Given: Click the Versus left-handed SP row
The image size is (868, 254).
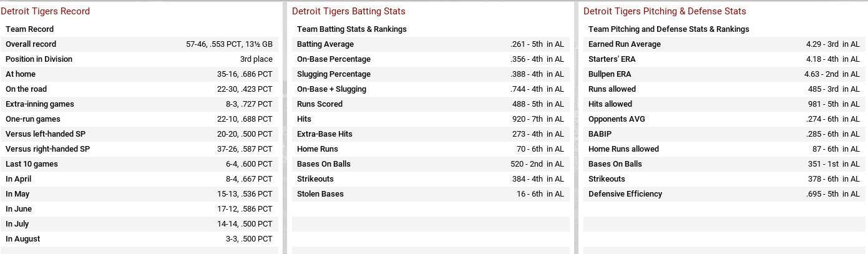Looking at the screenshot, I should 139,134.
